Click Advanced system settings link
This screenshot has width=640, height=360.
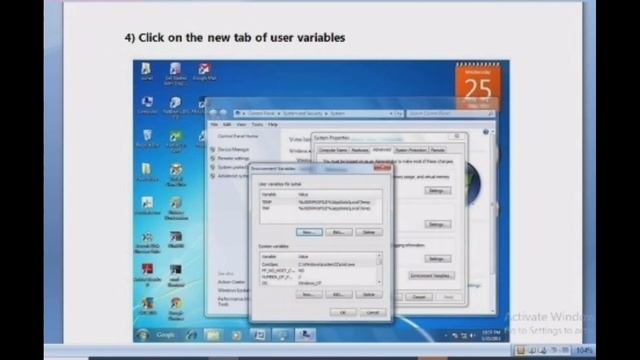point(233,176)
